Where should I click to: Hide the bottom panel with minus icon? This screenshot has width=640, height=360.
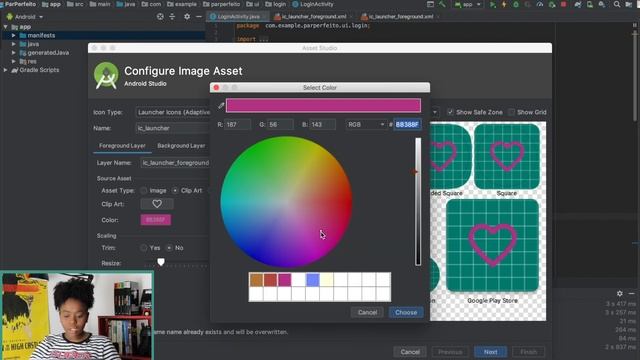point(631,293)
